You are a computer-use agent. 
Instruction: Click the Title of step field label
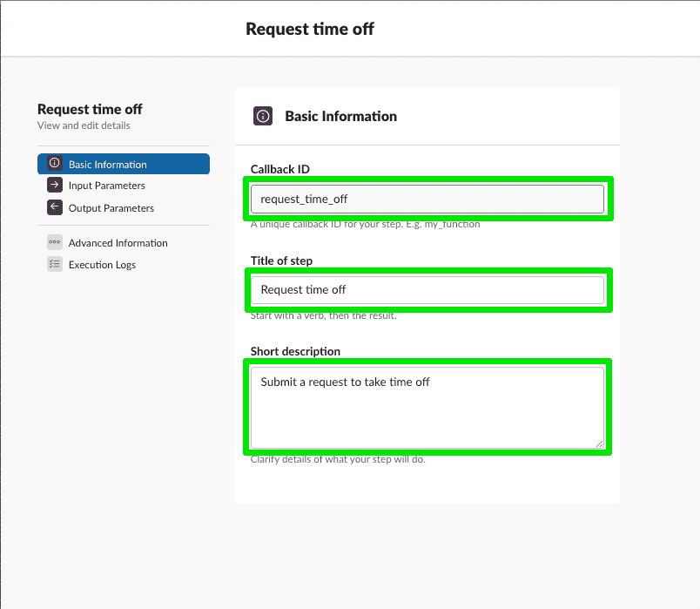tap(281, 261)
